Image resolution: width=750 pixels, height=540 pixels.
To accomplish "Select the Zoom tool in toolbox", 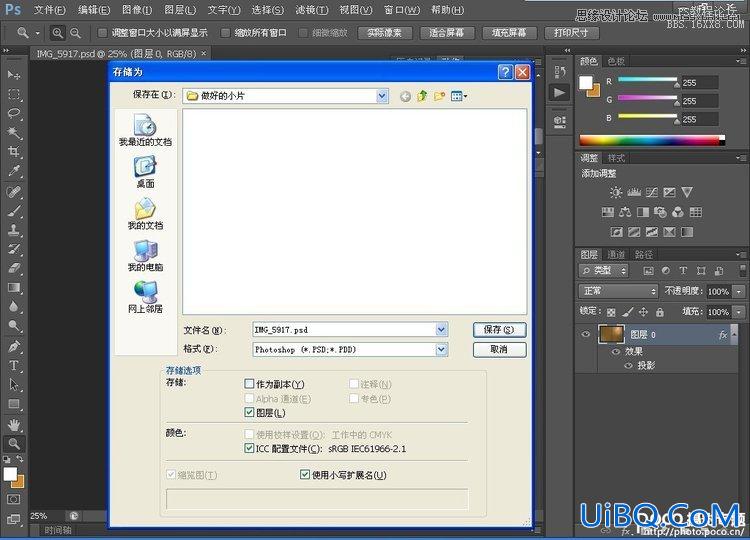I will [14, 443].
